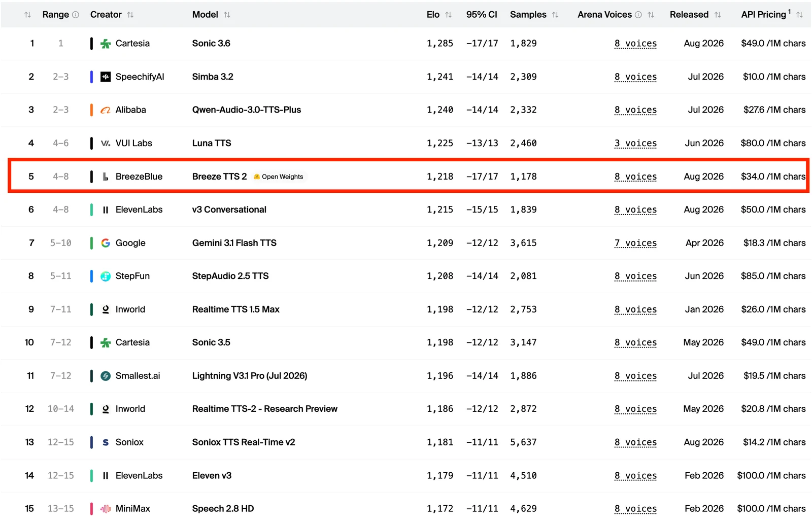Open 8 voices link for StepAudio 2.5 TTS
This screenshot has width=812, height=525.
click(635, 276)
